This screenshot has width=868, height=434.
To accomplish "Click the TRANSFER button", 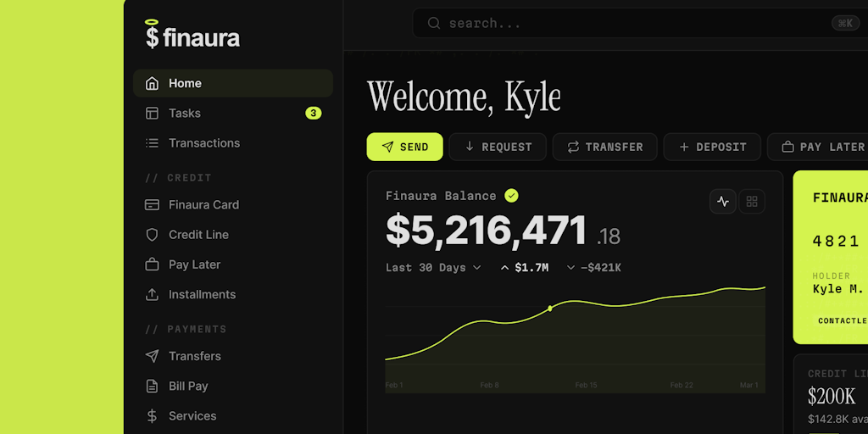I will click(x=605, y=147).
